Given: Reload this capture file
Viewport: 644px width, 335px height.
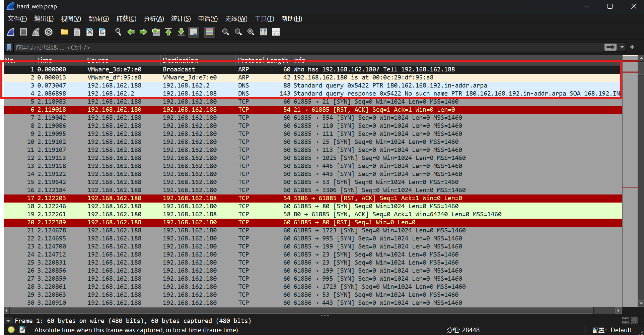Looking at the screenshot, I should click(x=102, y=32).
